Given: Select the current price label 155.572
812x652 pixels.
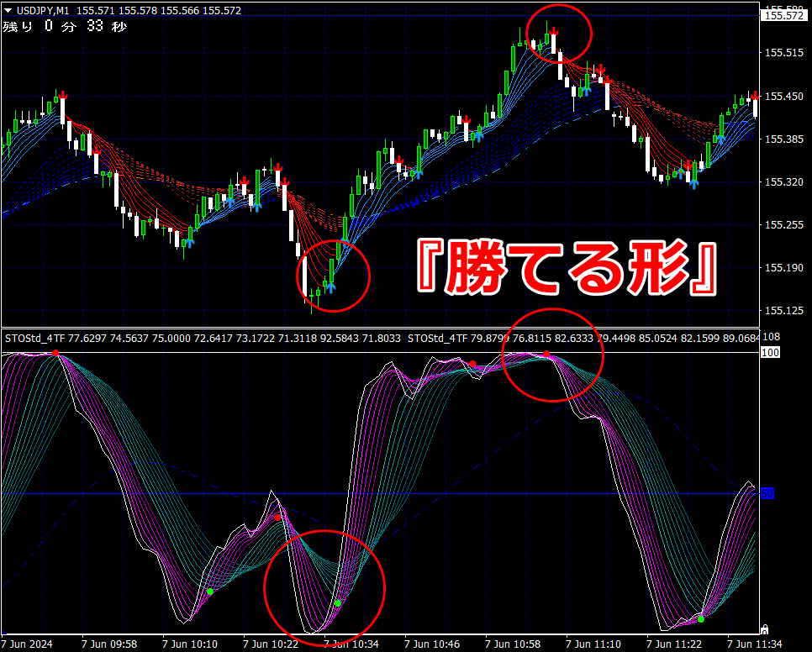Looking at the screenshot, I should [x=783, y=15].
